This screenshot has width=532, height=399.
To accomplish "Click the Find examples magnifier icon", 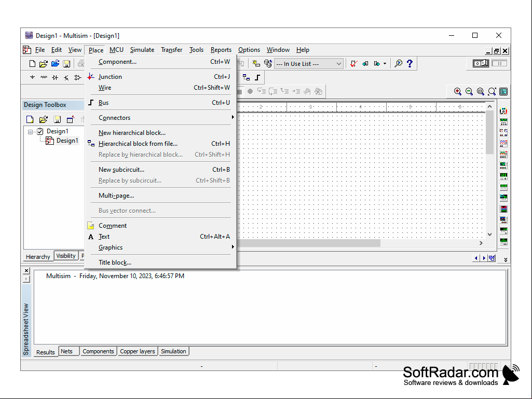I will click(x=398, y=63).
